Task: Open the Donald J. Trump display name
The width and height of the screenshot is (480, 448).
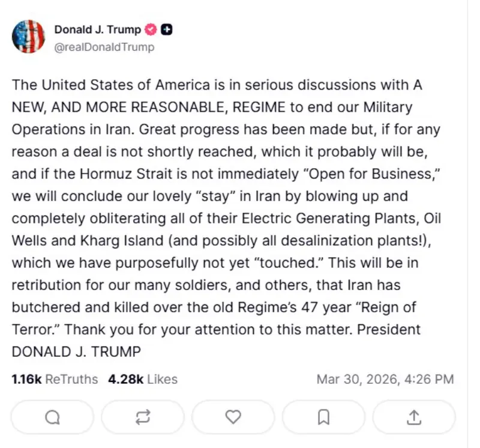Action: coord(98,29)
